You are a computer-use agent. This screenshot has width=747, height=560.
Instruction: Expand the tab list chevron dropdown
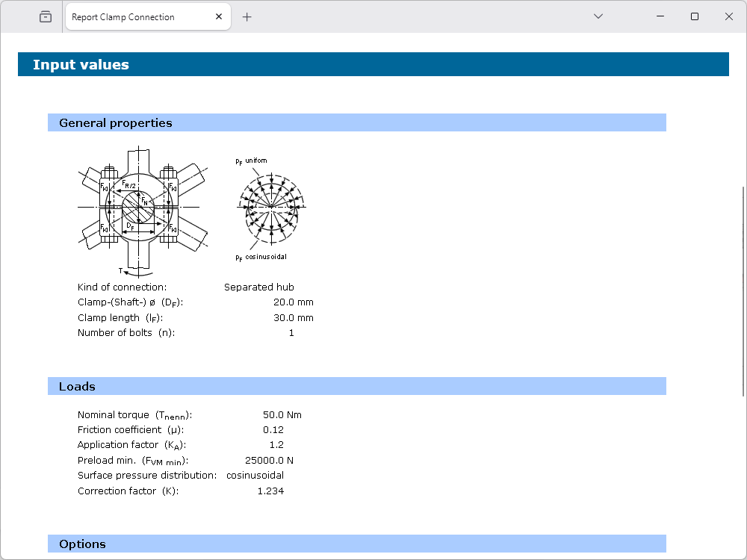pyautogui.click(x=598, y=16)
